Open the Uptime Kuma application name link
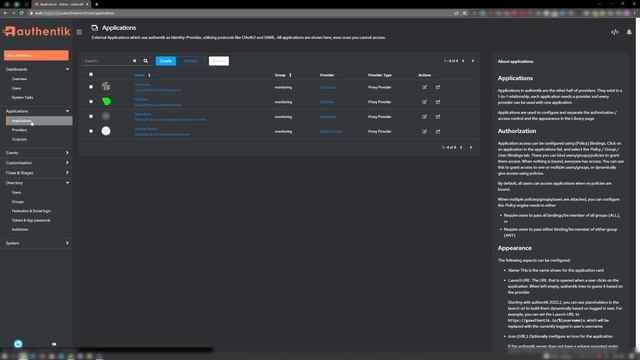The width and height of the screenshot is (640, 360). 146,129
